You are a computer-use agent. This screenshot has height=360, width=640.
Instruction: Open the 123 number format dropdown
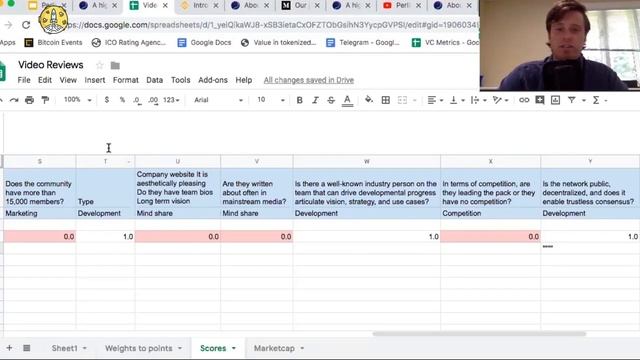171,100
